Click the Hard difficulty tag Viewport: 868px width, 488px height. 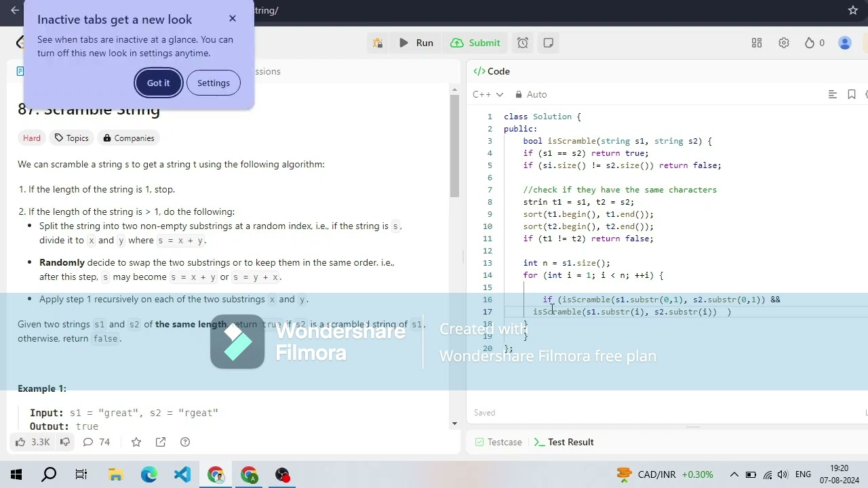tap(32, 138)
